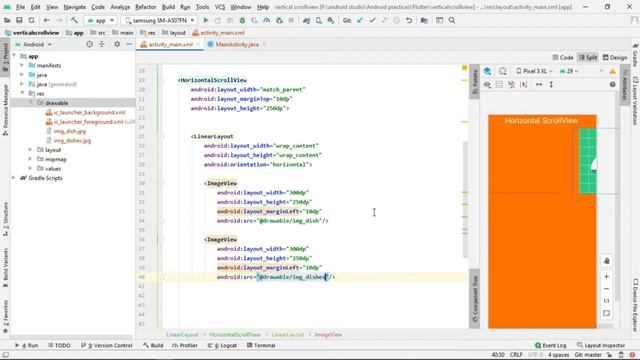The image size is (640, 360).
Task: Switch editor to Code view
Action: pyautogui.click(x=563, y=58)
